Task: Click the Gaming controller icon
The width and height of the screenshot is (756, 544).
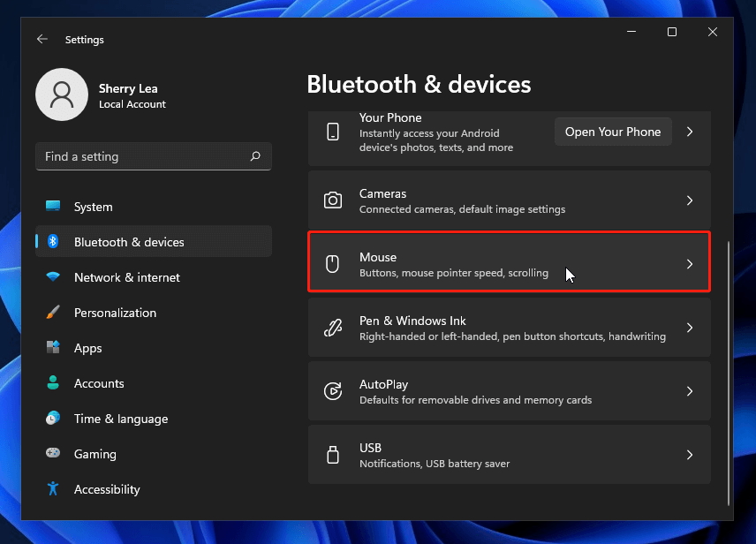Action: 53,453
